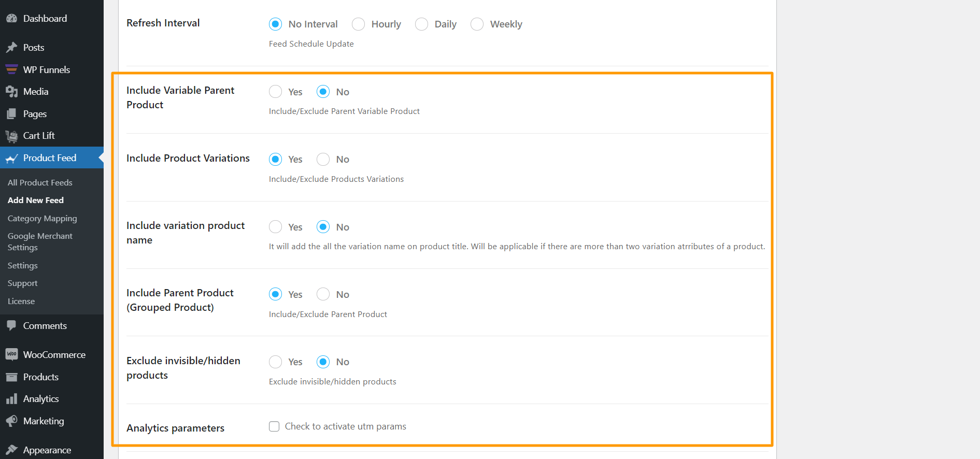Click the Dashboard gauge icon
This screenshot has height=459, width=980.
pyautogui.click(x=11, y=19)
